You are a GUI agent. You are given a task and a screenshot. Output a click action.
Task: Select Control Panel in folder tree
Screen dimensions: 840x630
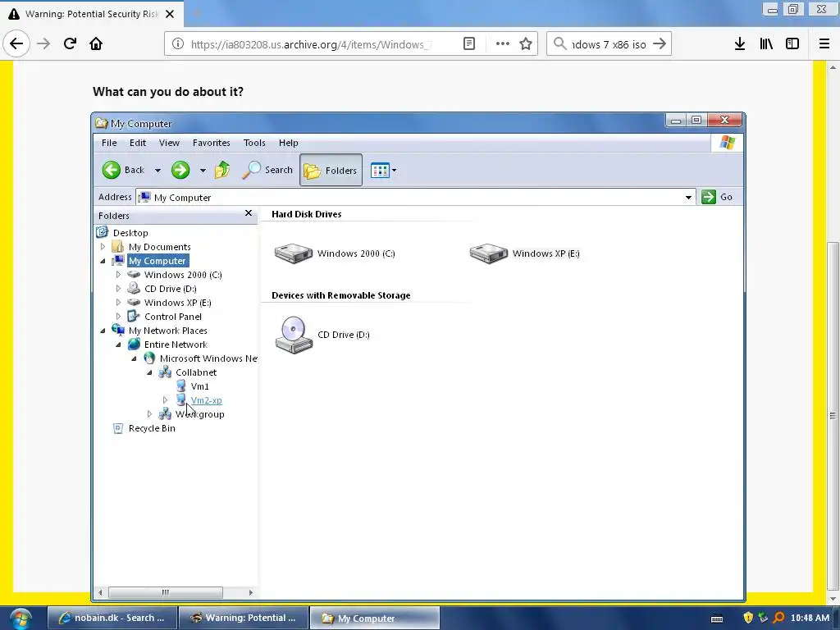tap(172, 317)
